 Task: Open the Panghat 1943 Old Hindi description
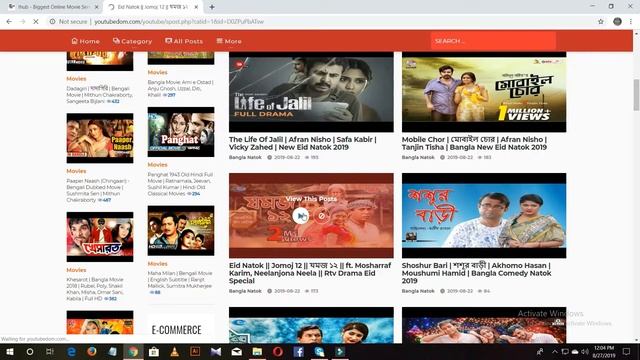pyautogui.click(x=180, y=184)
